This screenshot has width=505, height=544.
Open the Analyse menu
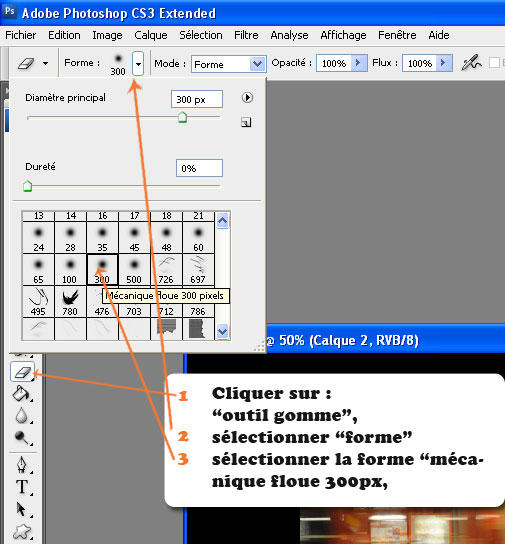point(289,35)
